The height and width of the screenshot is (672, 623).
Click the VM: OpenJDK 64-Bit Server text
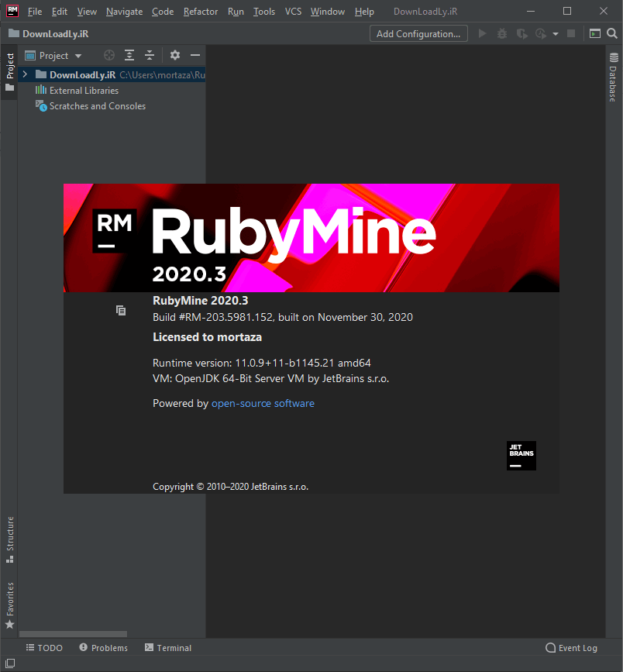coord(270,378)
